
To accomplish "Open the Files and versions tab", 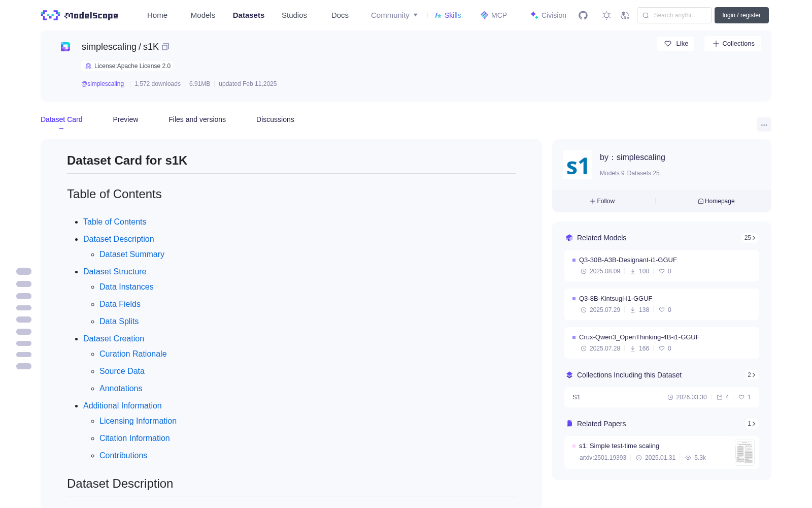I will [197, 119].
